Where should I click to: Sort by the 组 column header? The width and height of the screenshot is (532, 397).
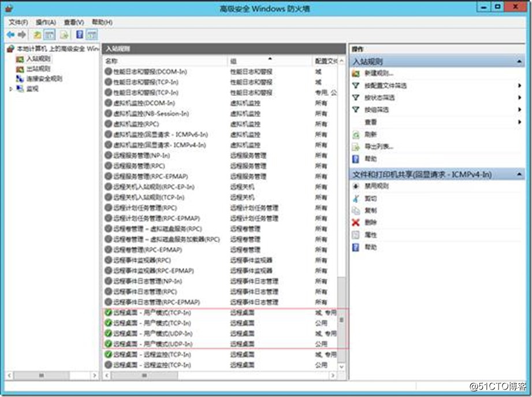(269, 61)
